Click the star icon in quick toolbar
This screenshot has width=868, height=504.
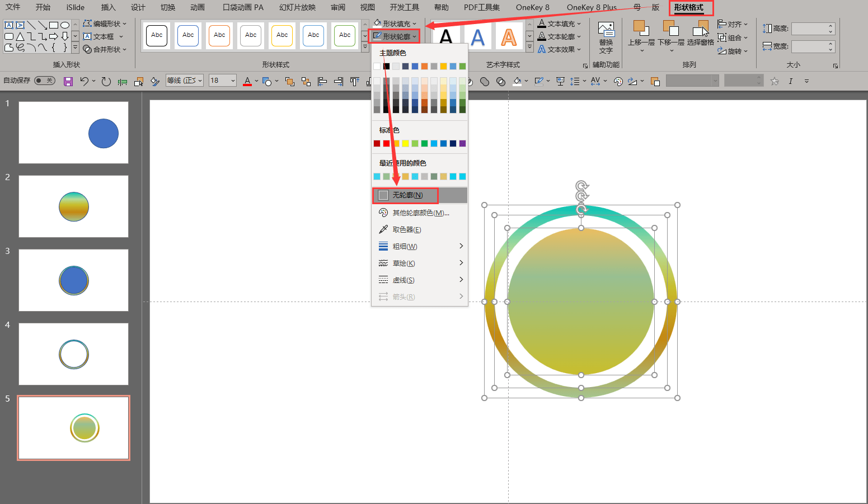coord(775,82)
